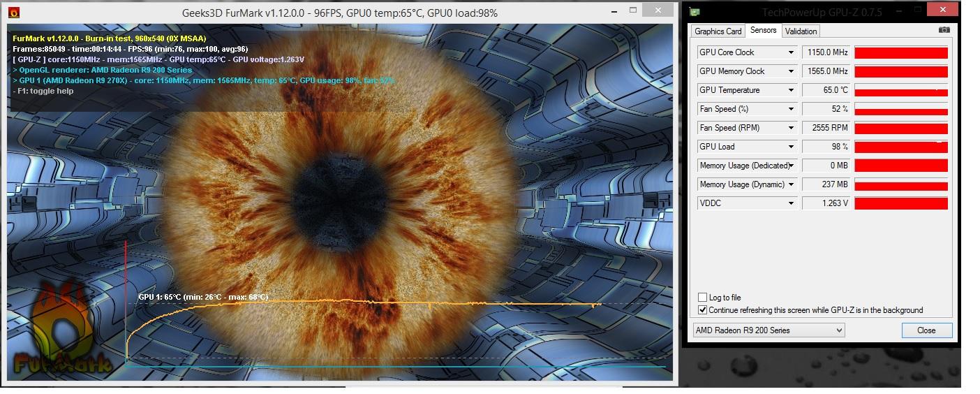980x394 pixels.
Task: Click the 65.0 °C temperature value
Action: tap(827, 90)
